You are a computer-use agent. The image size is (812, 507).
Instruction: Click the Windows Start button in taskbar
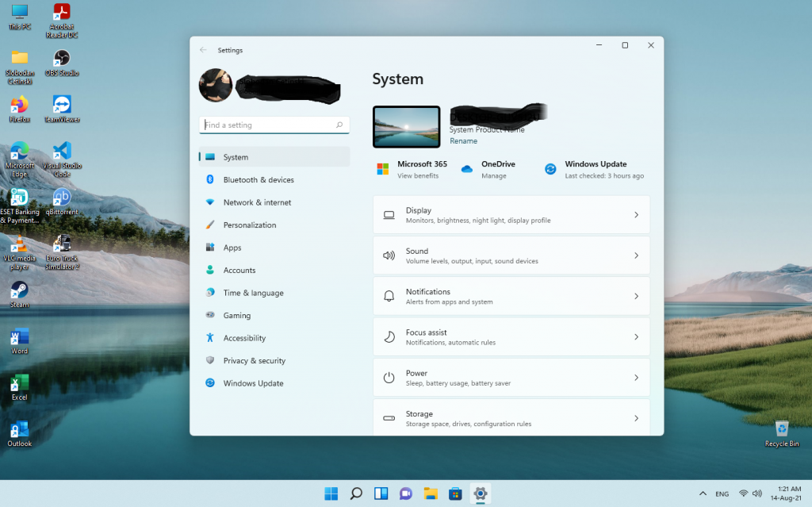(x=331, y=494)
